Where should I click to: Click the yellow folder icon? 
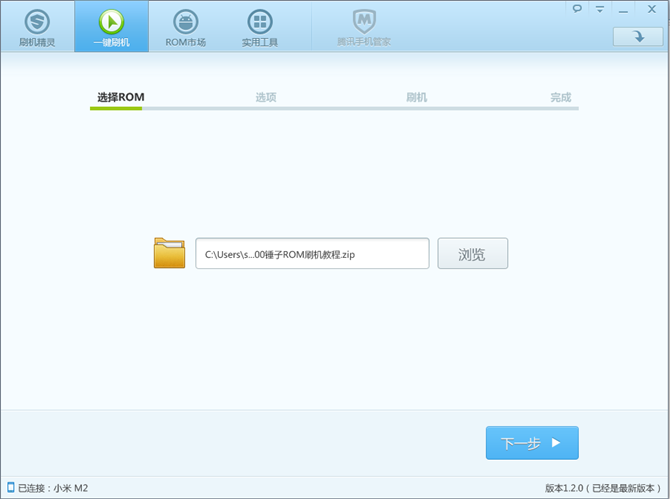tap(170, 253)
